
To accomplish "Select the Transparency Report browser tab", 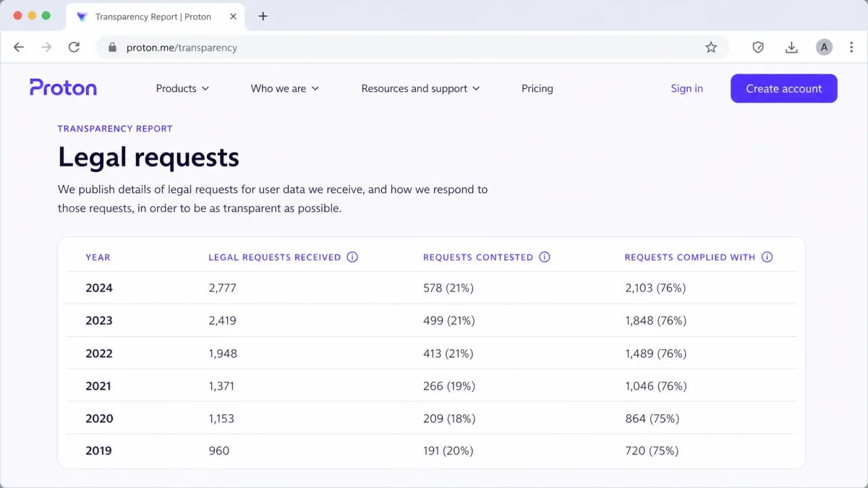I will pyautogui.click(x=156, y=17).
